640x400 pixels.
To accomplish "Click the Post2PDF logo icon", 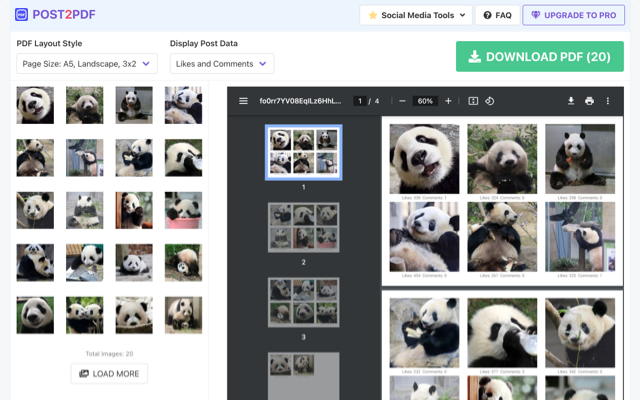I will tap(22, 15).
